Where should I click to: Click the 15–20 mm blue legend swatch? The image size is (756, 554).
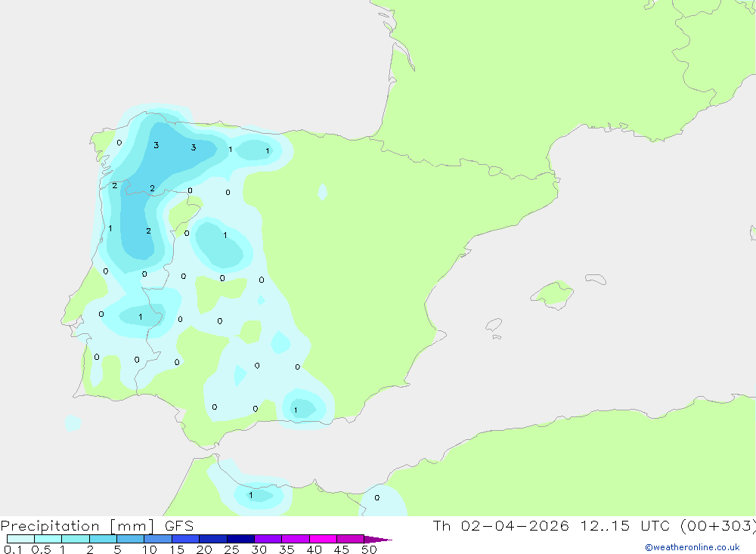tap(185, 539)
